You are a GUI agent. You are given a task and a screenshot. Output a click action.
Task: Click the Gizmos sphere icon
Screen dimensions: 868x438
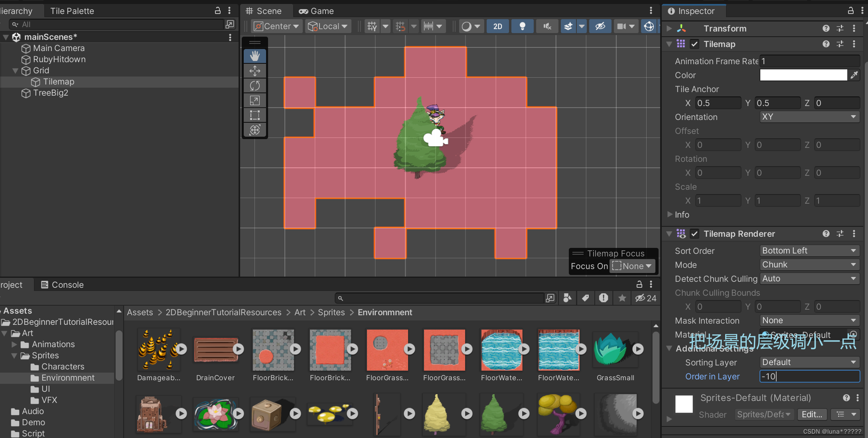coord(649,26)
